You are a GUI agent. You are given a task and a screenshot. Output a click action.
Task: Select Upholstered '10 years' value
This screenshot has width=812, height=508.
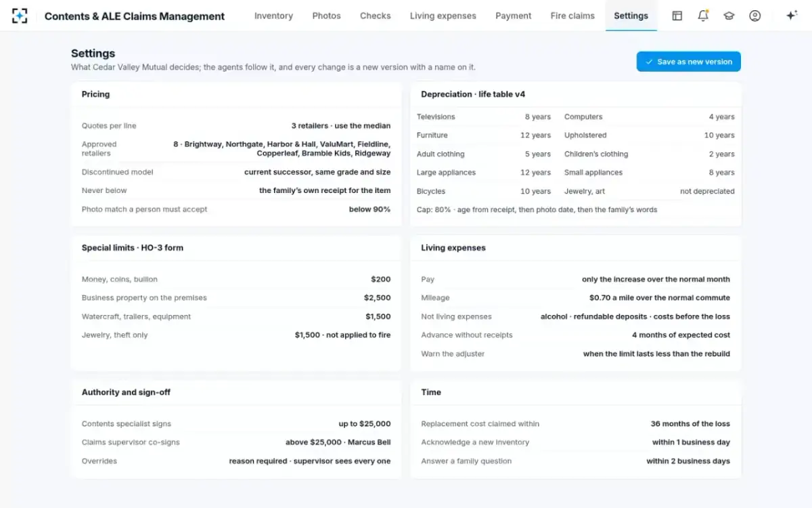coord(719,135)
